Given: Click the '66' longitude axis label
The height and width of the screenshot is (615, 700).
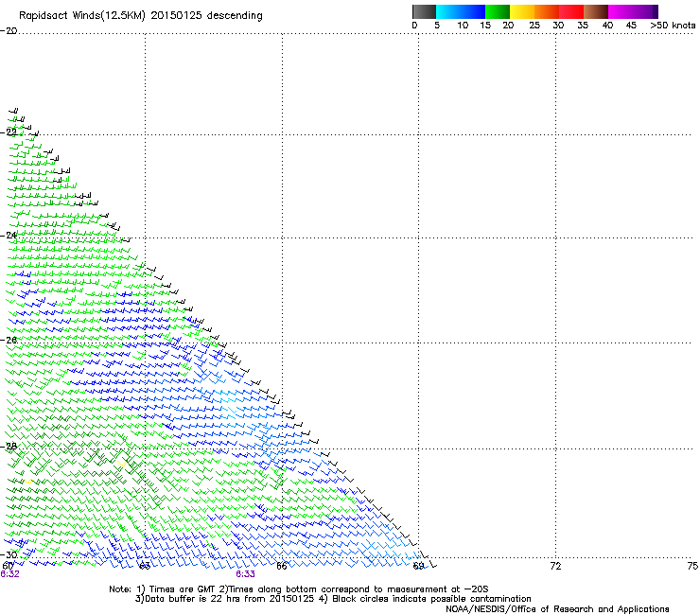Looking at the screenshot, I should click(282, 566).
